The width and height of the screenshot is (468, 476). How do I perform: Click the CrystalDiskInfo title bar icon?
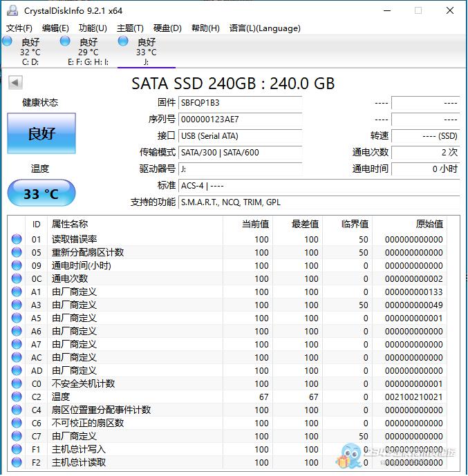(12, 10)
